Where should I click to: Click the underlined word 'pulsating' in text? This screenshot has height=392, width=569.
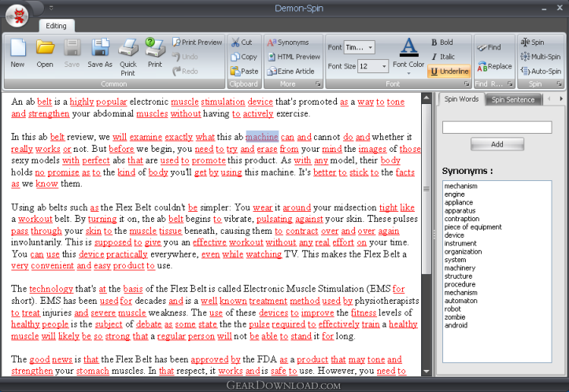tap(275, 220)
